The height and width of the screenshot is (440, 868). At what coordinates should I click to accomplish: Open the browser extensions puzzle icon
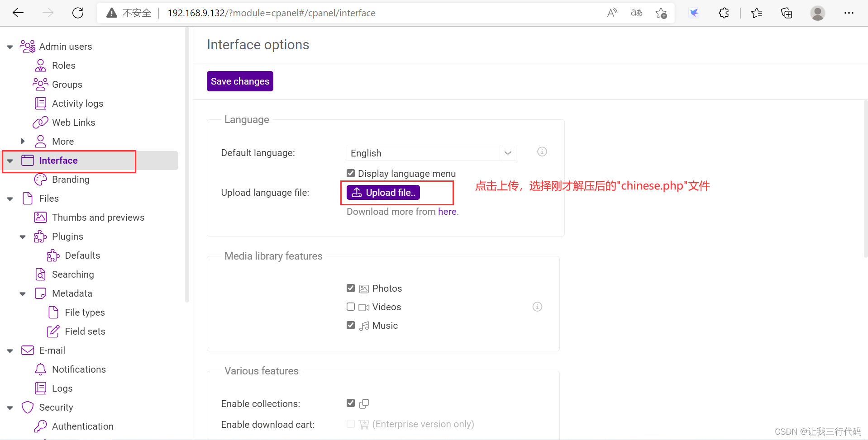724,13
